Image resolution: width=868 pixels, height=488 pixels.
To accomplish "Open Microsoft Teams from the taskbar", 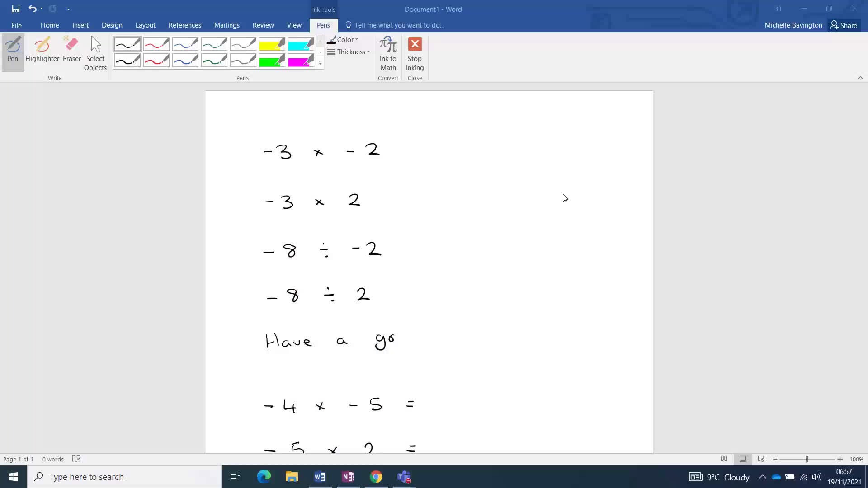I will pyautogui.click(x=404, y=476).
